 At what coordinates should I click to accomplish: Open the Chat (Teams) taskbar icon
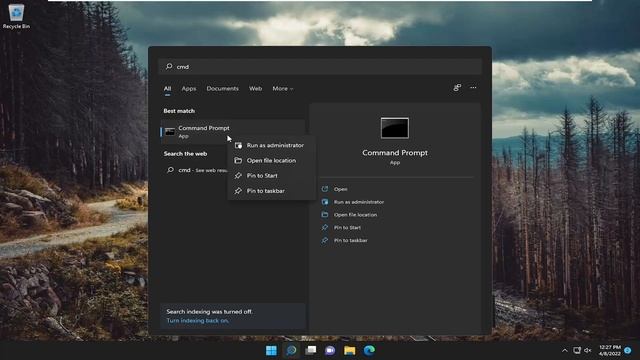(330, 351)
